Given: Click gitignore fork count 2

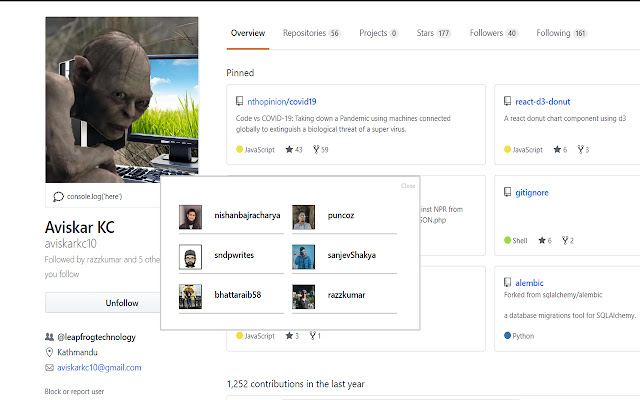Looking at the screenshot, I should click(x=568, y=240).
